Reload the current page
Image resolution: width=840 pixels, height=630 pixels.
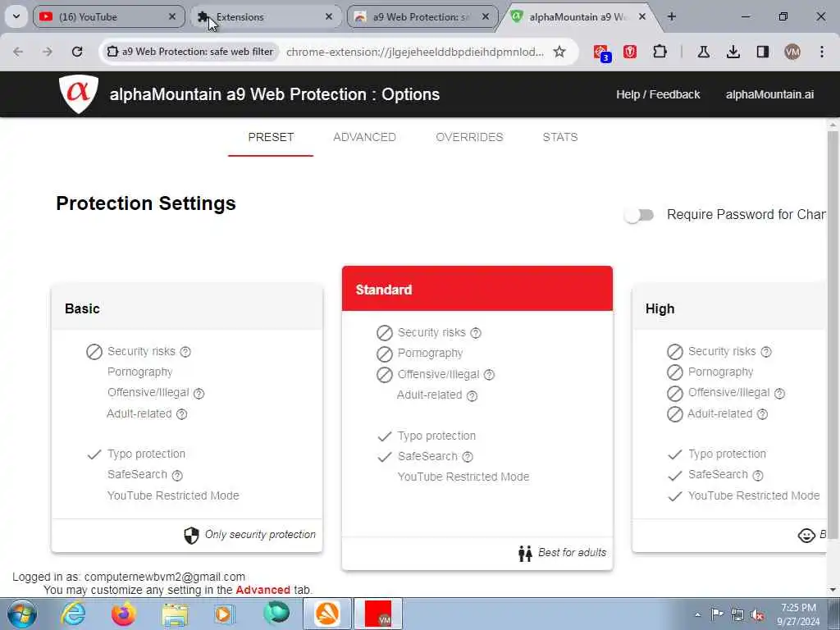[77, 52]
